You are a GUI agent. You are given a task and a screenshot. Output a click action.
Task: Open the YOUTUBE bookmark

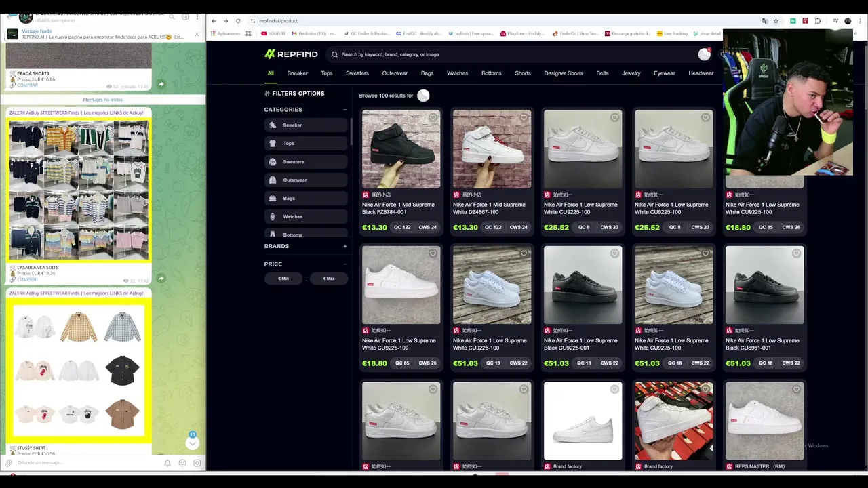[273, 33]
